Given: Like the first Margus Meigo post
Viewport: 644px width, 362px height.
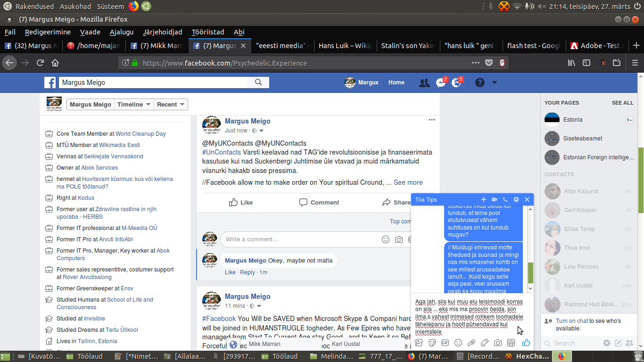Looking at the screenshot, I should tap(241, 202).
